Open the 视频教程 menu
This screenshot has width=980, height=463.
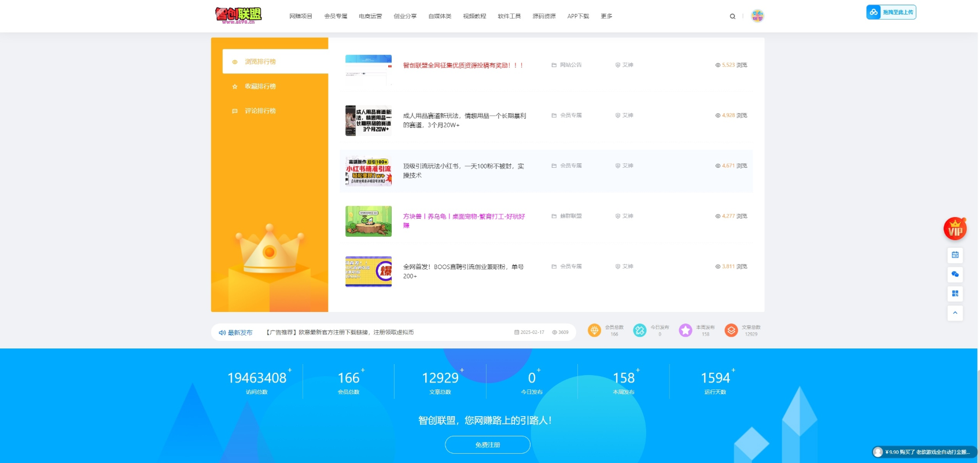[474, 16]
